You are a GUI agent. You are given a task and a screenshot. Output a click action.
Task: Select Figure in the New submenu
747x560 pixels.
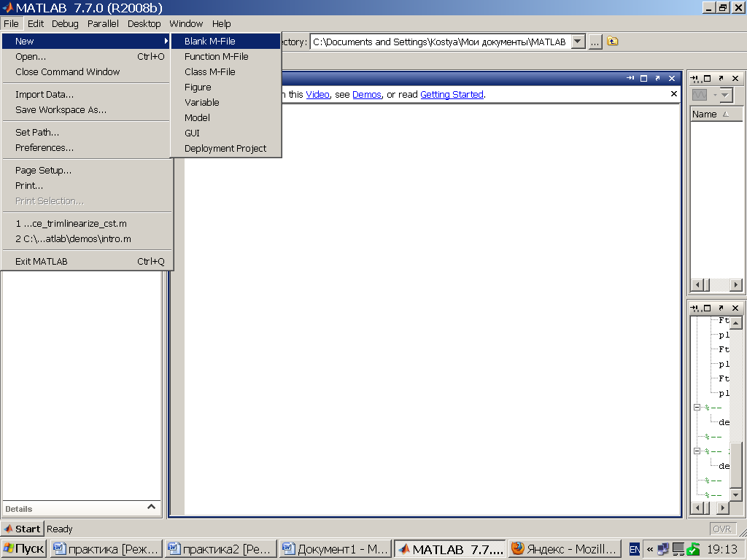(226, 87)
